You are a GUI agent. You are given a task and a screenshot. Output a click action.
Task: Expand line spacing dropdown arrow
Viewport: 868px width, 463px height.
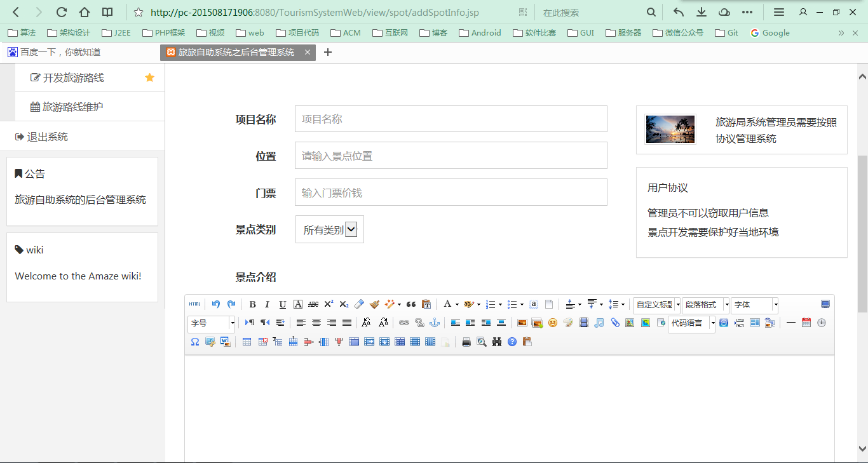(623, 305)
